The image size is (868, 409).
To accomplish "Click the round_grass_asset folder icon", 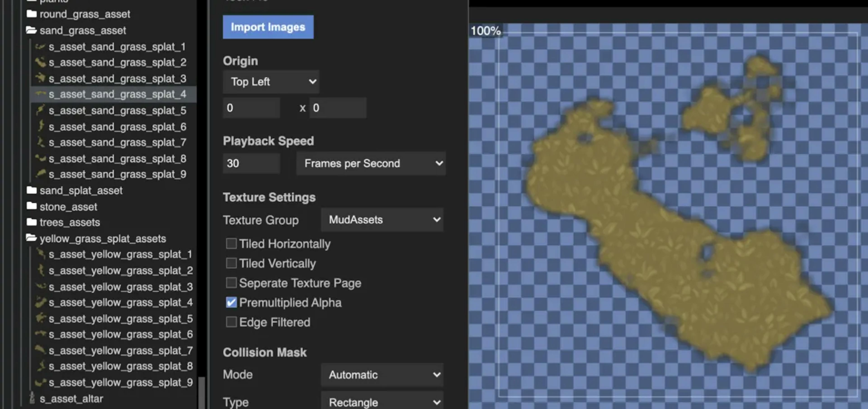I will coord(32,14).
